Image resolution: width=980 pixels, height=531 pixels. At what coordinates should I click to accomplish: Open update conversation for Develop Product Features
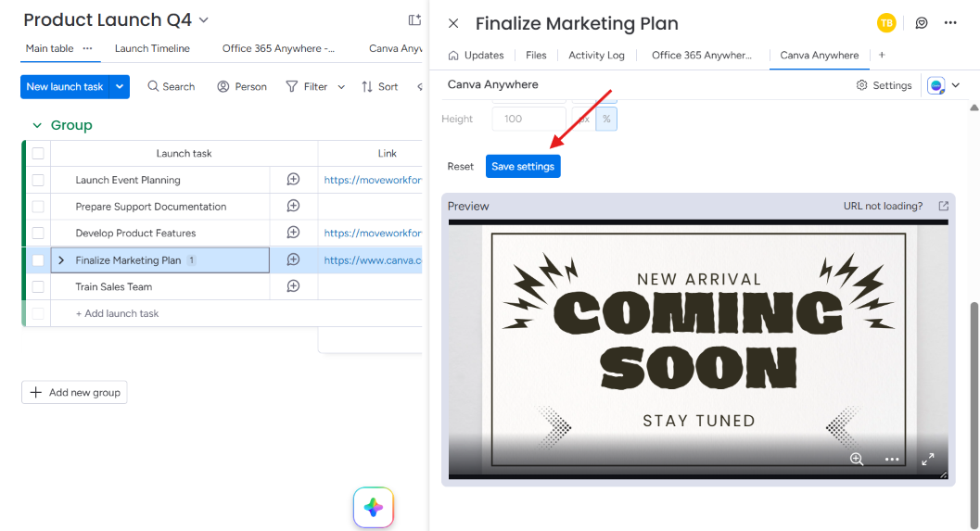click(293, 233)
